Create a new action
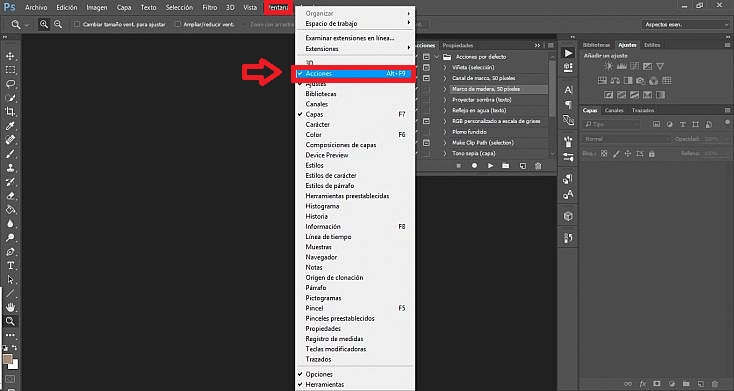This screenshot has height=391, width=734. point(522,166)
